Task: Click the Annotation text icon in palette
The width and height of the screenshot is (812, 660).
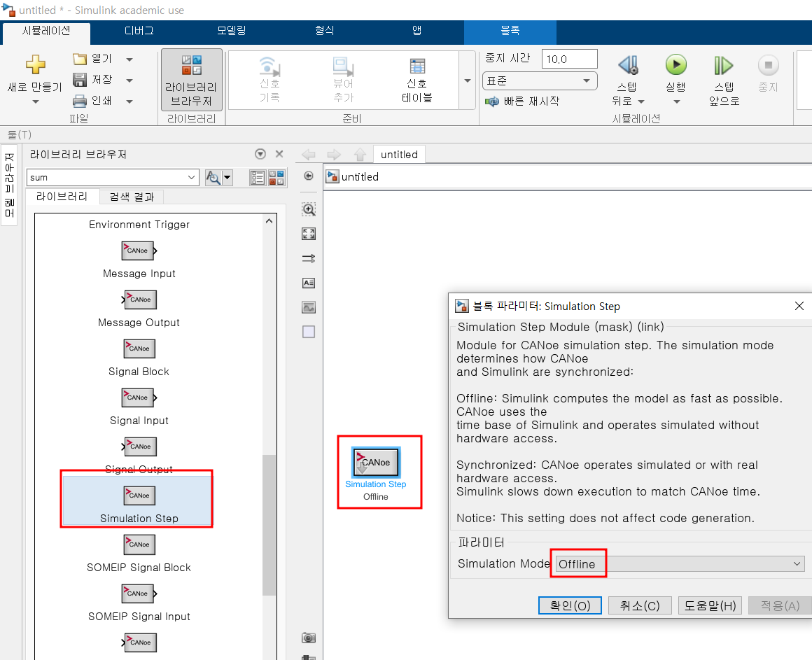Action: pos(309,283)
